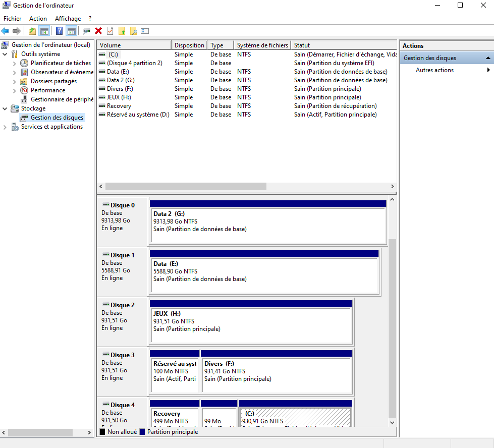
Task: Click the red X delete icon
Action: (98, 31)
